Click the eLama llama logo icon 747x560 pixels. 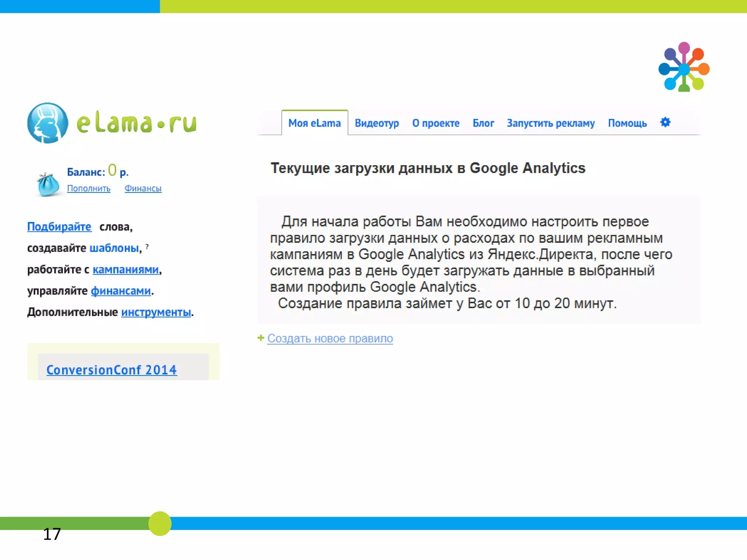click(x=47, y=123)
